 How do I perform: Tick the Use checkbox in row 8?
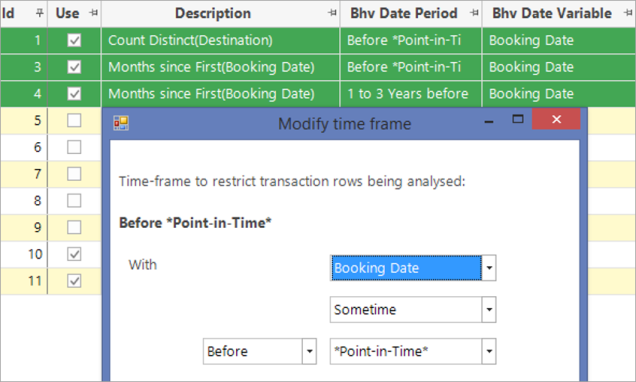[74, 201]
